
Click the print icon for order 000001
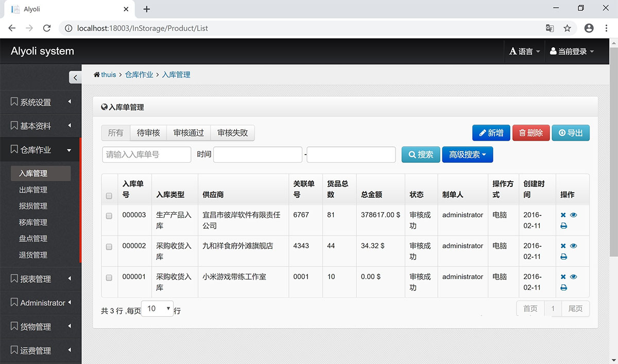pos(563,287)
